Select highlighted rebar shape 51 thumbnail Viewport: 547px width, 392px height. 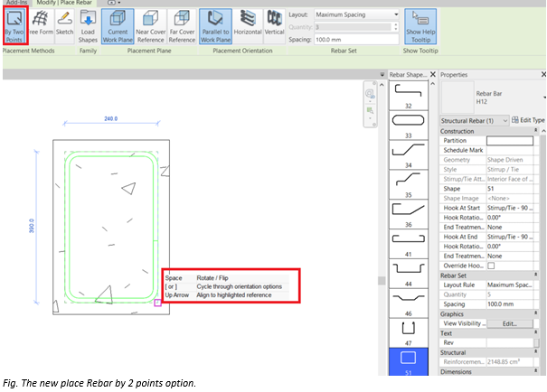(x=408, y=361)
